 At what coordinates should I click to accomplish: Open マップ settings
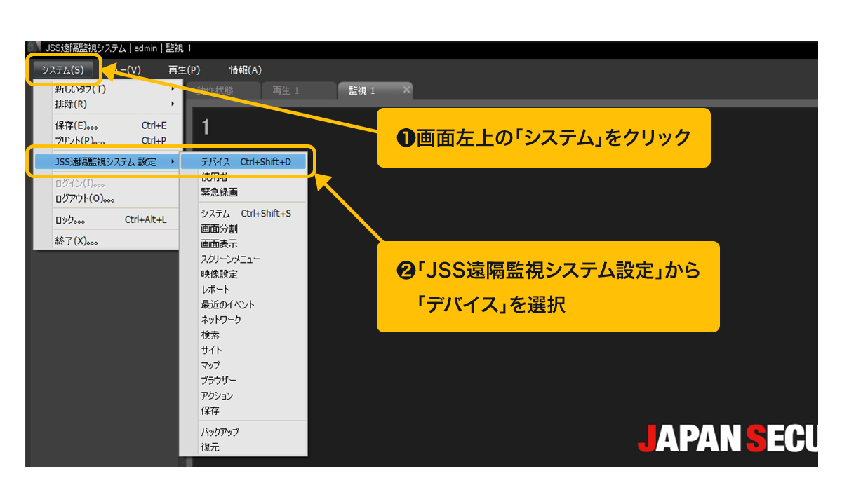click(243, 365)
